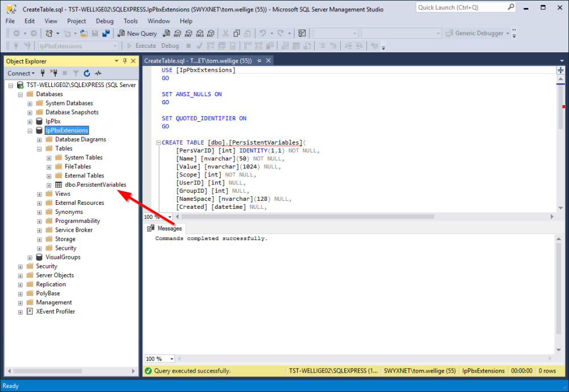The height and width of the screenshot is (392, 569).
Task: Collapse the Tables folder
Action: pyautogui.click(x=39, y=149)
